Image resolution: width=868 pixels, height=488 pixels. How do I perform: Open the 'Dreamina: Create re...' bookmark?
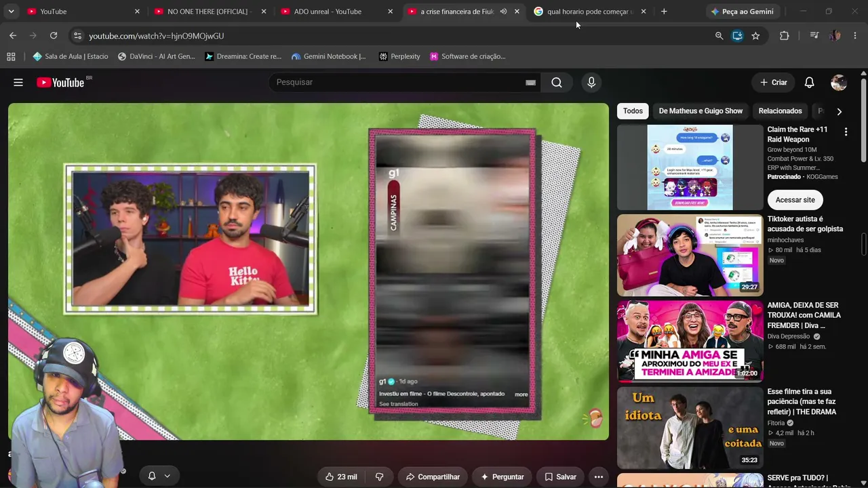pos(243,56)
